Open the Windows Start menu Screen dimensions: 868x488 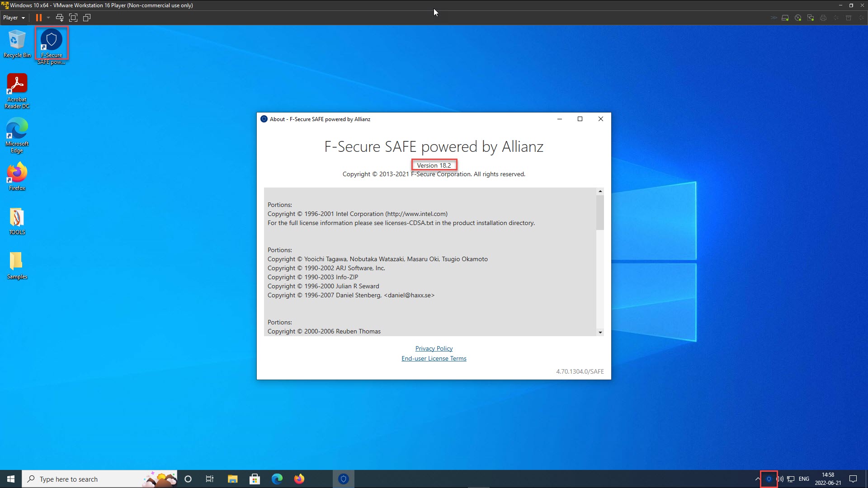11,479
